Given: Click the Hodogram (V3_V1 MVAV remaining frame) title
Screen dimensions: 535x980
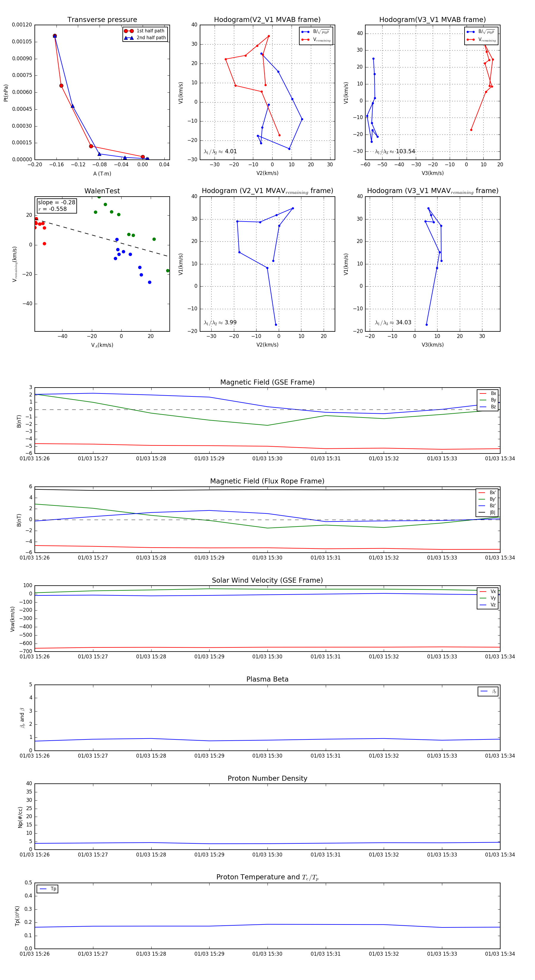Looking at the screenshot, I should tap(432, 191).
